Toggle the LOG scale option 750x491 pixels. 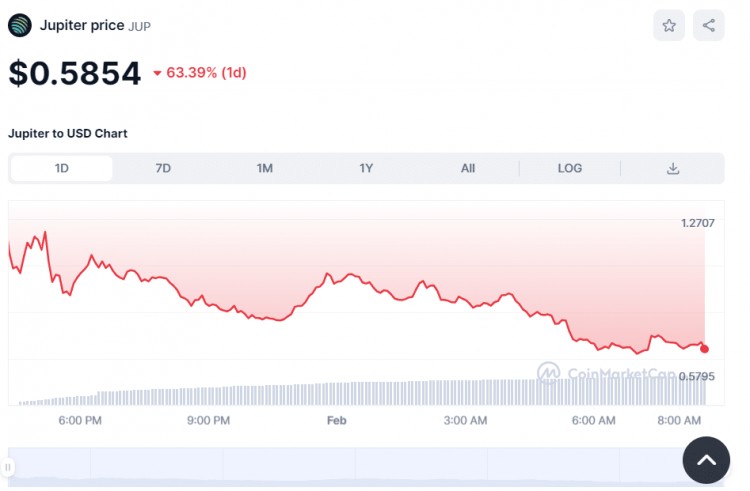click(x=570, y=168)
